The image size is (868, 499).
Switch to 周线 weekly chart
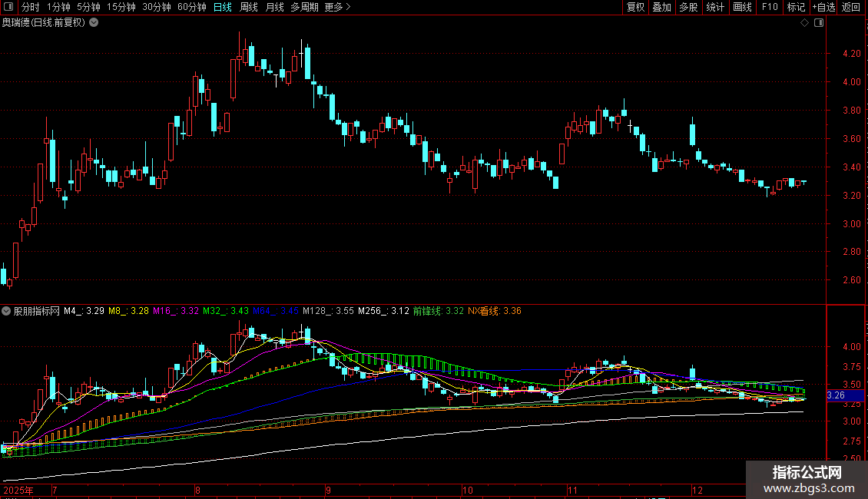pos(249,7)
